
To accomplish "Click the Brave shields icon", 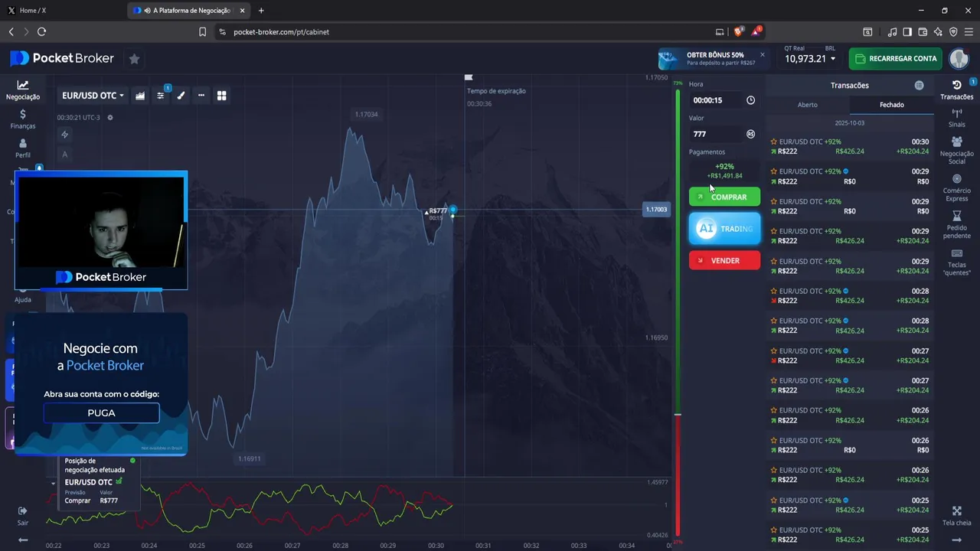I will 738,32.
